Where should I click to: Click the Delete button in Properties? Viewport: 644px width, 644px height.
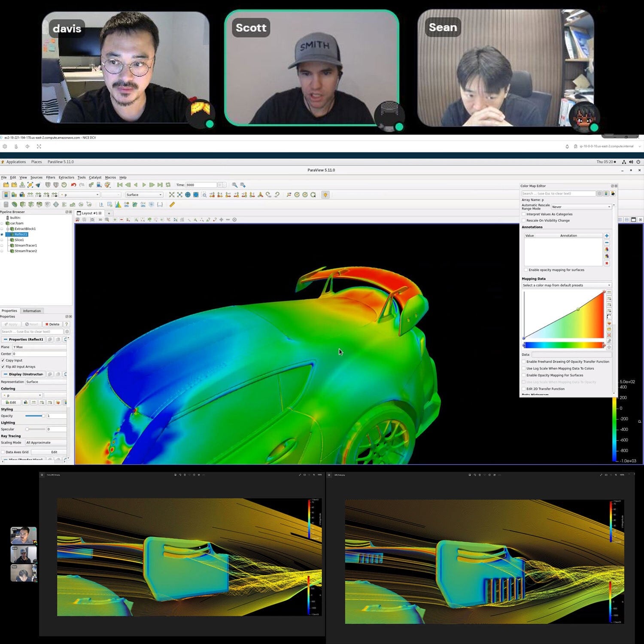(x=52, y=324)
